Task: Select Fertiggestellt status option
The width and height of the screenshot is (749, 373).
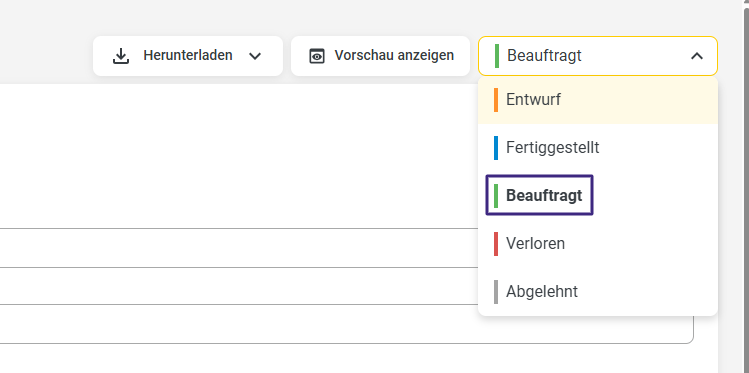Action: (598, 148)
